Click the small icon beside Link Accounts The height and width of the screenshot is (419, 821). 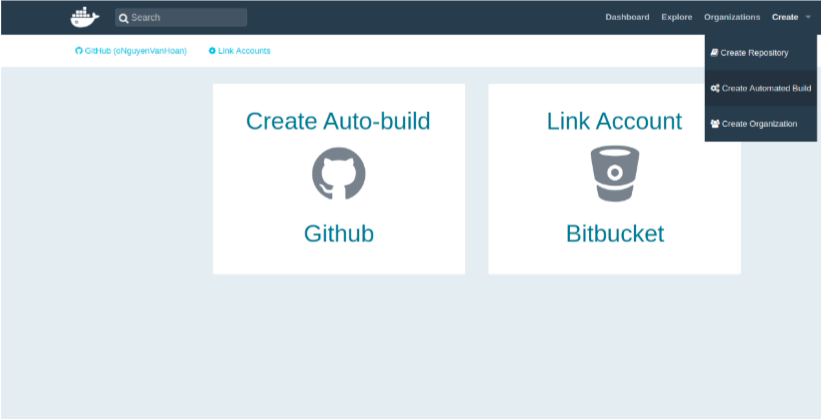[x=212, y=51]
